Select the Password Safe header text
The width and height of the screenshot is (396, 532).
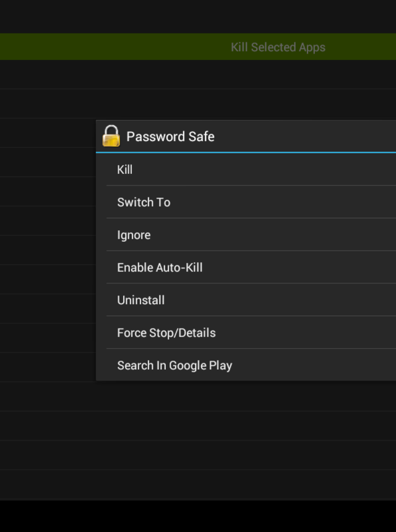pyautogui.click(x=170, y=137)
